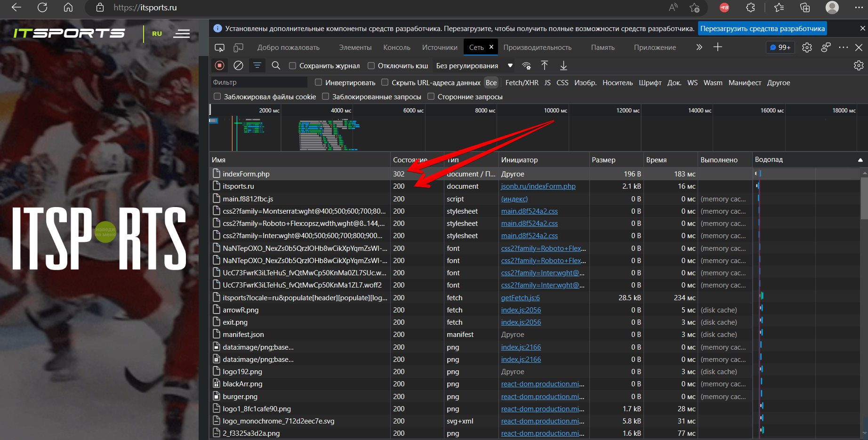
Task: Open search in network panel
Action: click(x=276, y=65)
